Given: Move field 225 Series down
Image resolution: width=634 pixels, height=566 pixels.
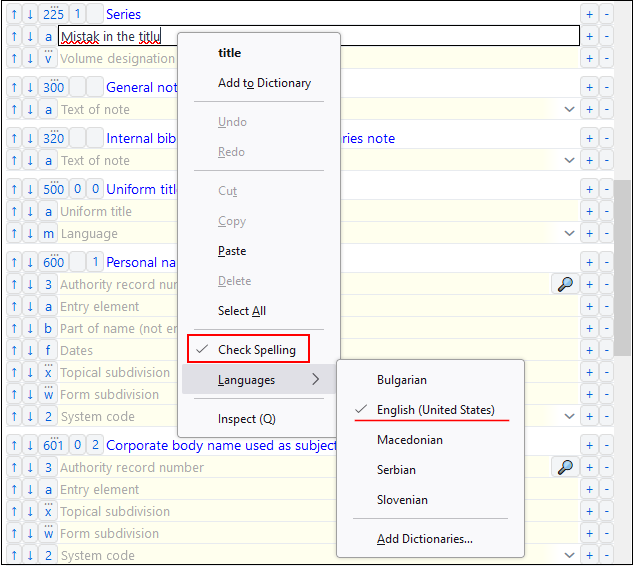Looking at the screenshot, I should click(x=30, y=15).
